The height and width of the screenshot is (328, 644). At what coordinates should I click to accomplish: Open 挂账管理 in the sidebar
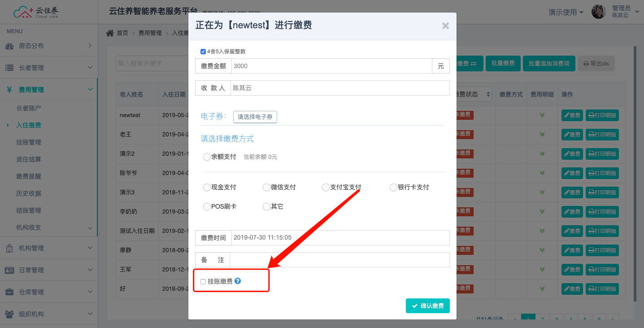tap(29, 142)
